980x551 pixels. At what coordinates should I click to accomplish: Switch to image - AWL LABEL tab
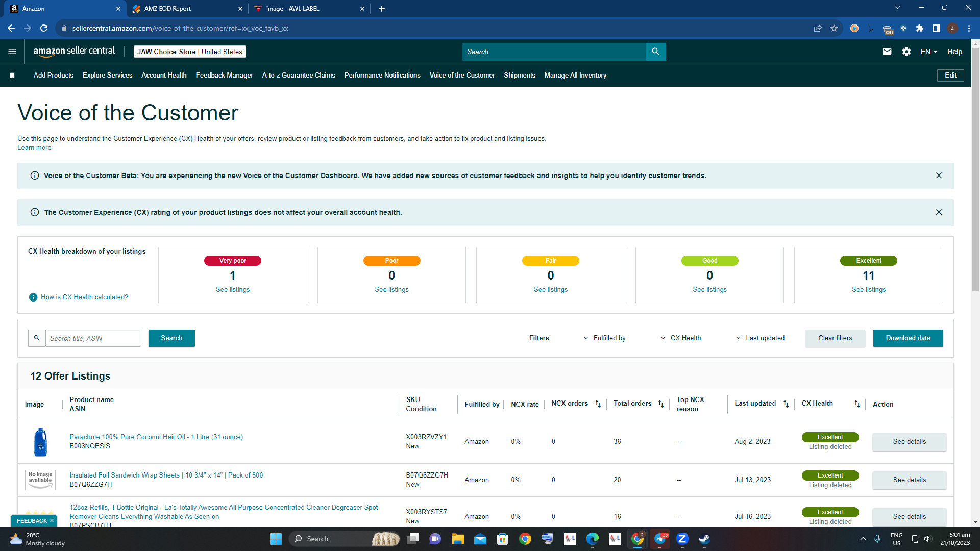pyautogui.click(x=310, y=9)
